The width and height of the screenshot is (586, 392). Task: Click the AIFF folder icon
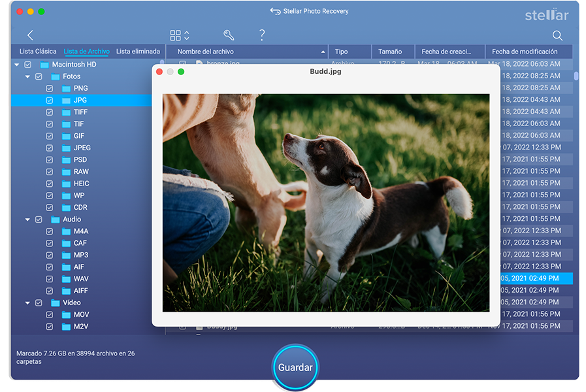[66, 291]
